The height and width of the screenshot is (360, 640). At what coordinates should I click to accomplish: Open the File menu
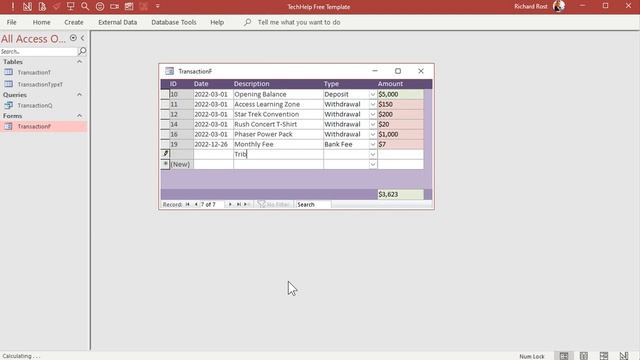11,22
